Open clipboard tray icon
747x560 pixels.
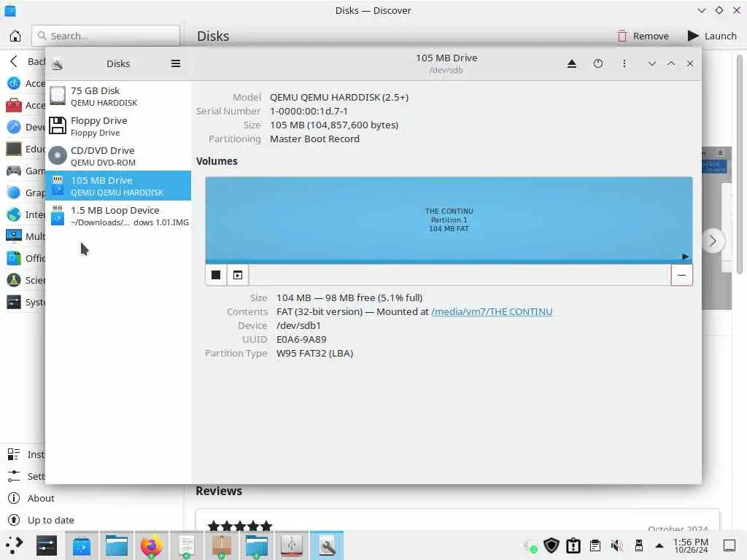(x=595, y=545)
